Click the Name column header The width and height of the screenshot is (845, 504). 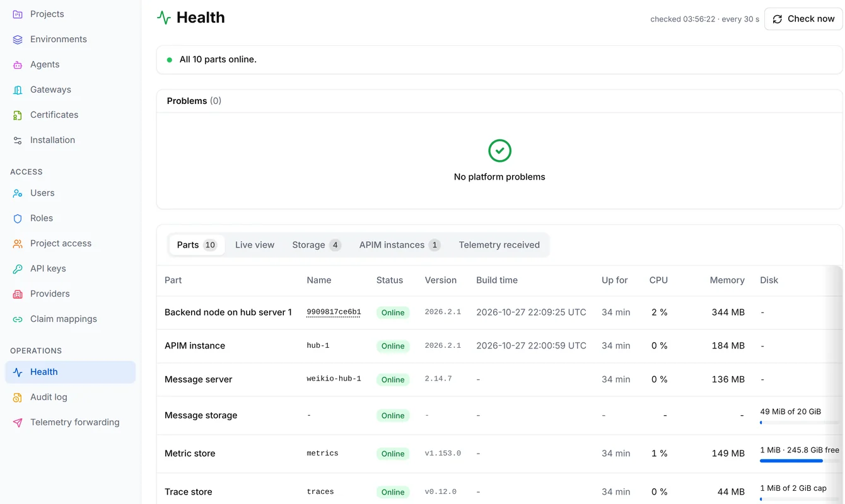coord(319,280)
